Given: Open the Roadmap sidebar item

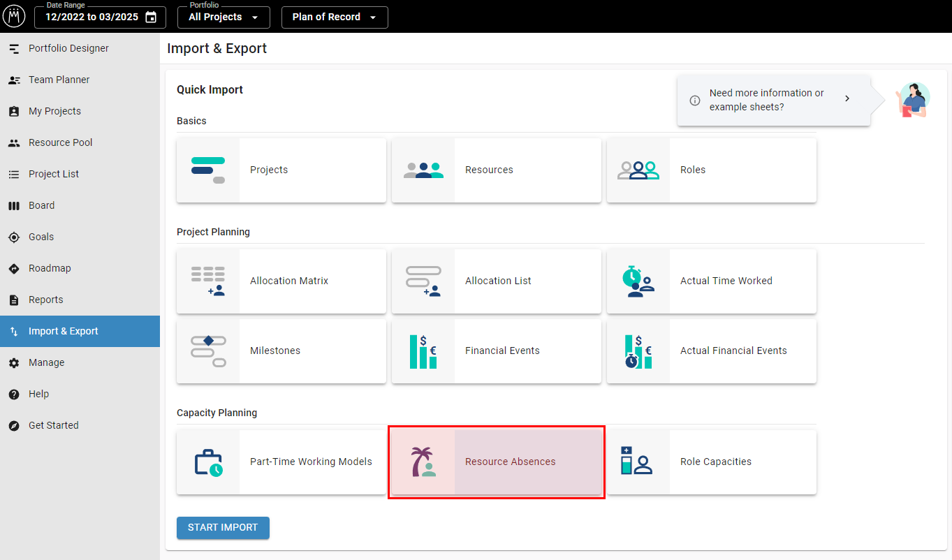Looking at the screenshot, I should click(x=50, y=268).
